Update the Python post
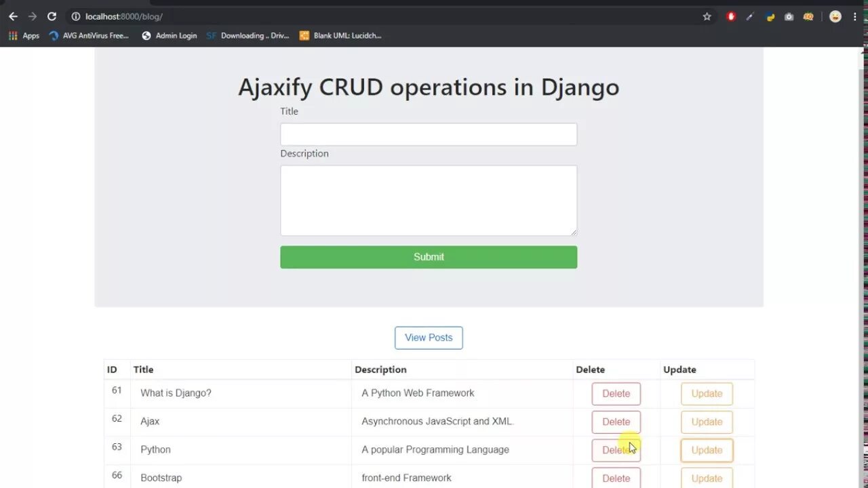868x488 pixels. point(707,450)
